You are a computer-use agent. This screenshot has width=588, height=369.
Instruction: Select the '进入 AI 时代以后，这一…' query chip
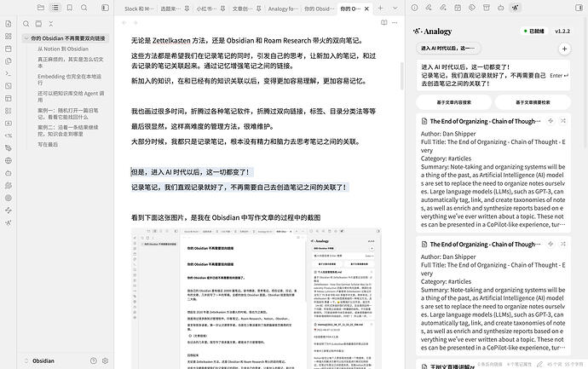(x=448, y=49)
